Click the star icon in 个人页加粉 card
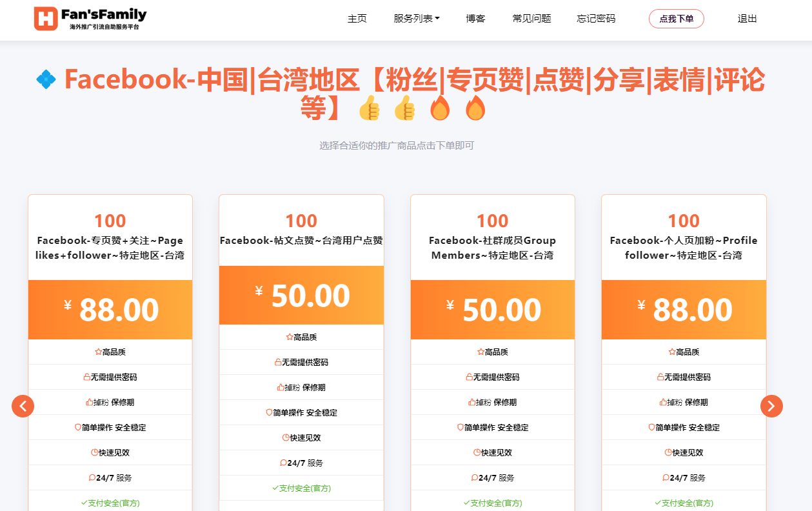Image resolution: width=812 pixels, height=511 pixels. click(x=672, y=352)
